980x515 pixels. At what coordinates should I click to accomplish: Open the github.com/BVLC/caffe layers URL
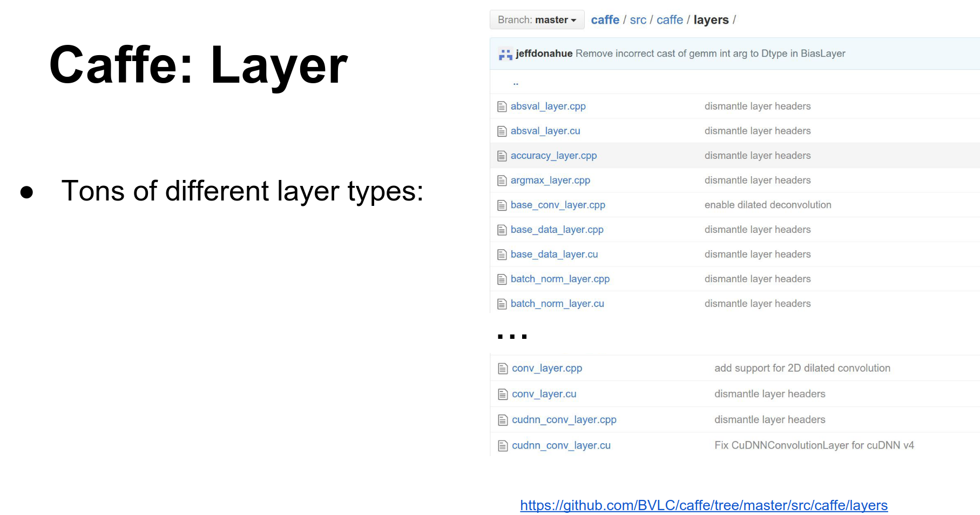704,505
